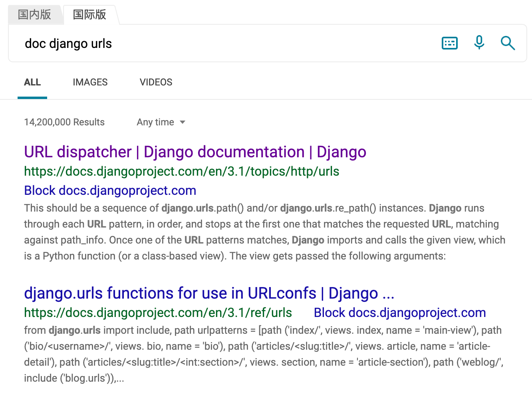Screen dimensions: 532x404
Task: Select the 国际版 tab
Action: [x=89, y=15]
